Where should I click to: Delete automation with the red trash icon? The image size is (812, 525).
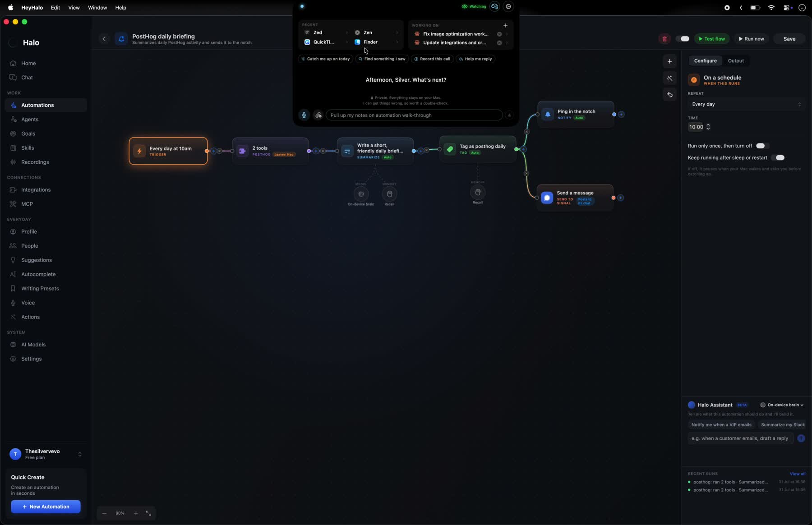(664, 39)
